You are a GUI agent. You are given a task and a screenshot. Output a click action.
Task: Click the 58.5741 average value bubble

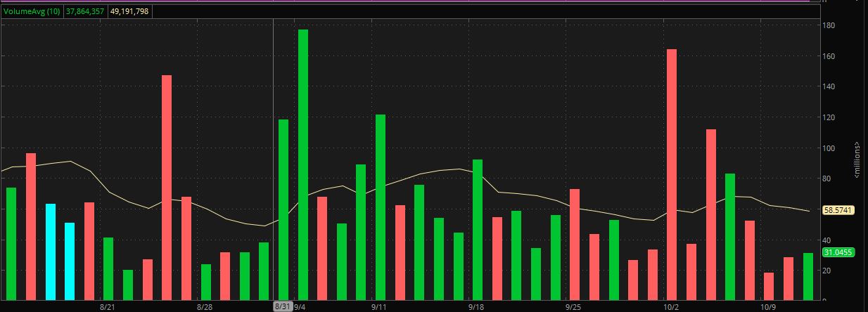pos(838,210)
